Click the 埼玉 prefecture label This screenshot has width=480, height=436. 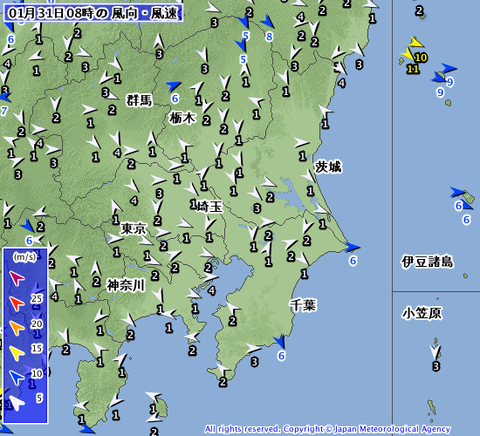pos(209,207)
